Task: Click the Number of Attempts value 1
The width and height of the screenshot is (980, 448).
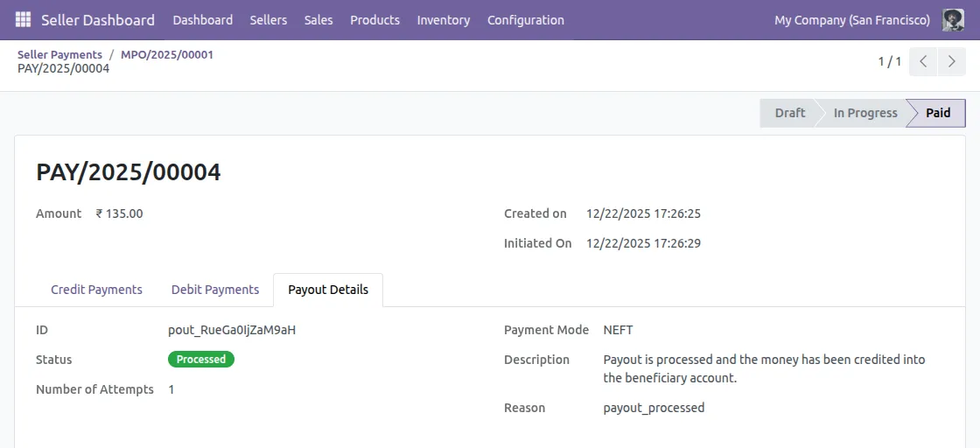Action: click(x=171, y=389)
